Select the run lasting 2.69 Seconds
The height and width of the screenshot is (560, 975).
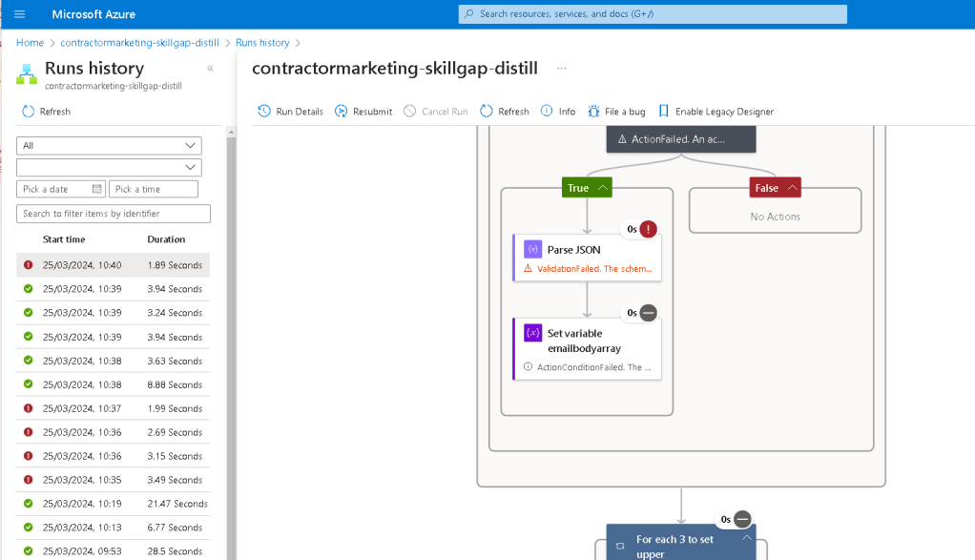click(114, 432)
